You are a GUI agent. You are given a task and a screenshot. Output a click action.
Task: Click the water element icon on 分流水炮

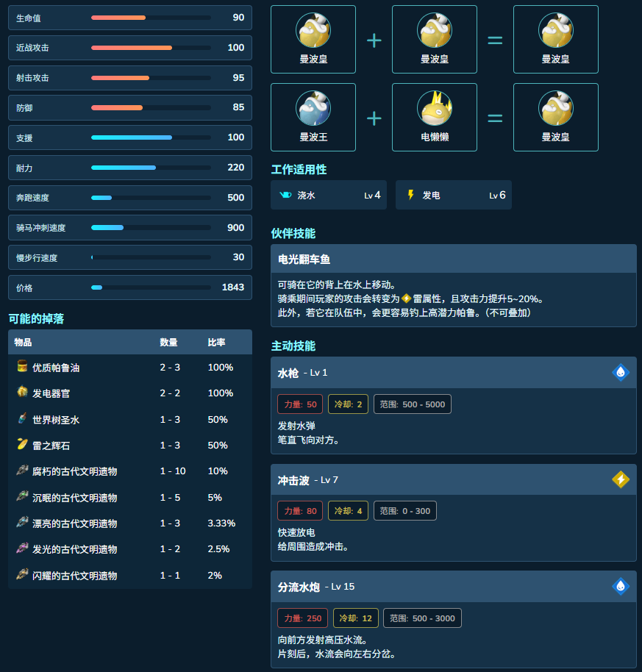[x=621, y=586]
